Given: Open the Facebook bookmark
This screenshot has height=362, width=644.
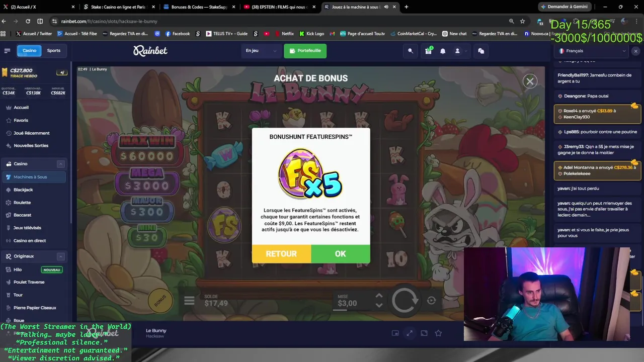Looking at the screenshot, I should point(177,34).
